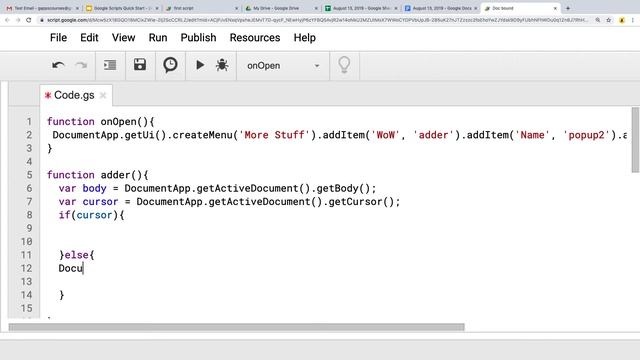Open the Edit menu
The image size is (640, 360).
click(89, 38)
